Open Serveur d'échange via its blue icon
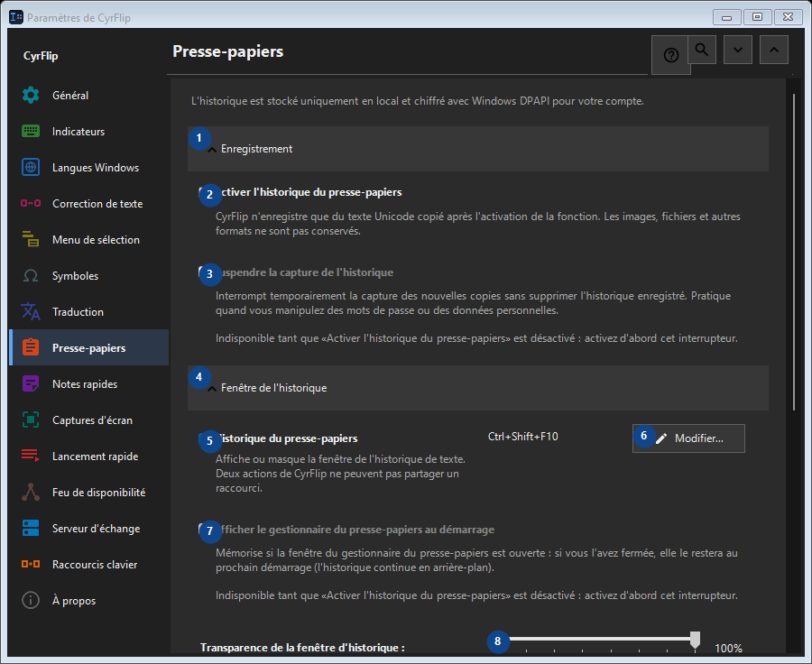The width and height of the screenshot is (812, 664). [x=31, y=529]
